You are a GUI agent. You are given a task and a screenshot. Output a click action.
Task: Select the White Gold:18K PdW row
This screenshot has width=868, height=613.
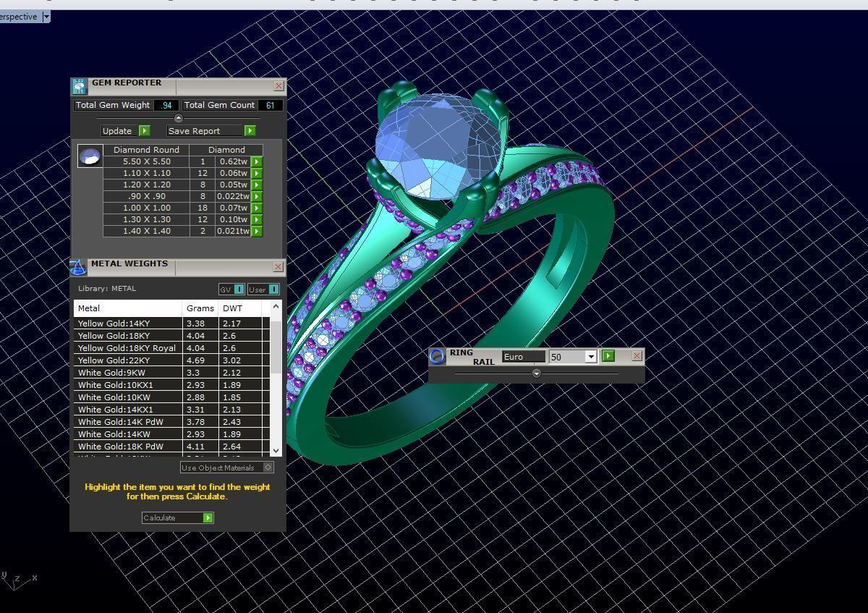[x=172, y=447]
